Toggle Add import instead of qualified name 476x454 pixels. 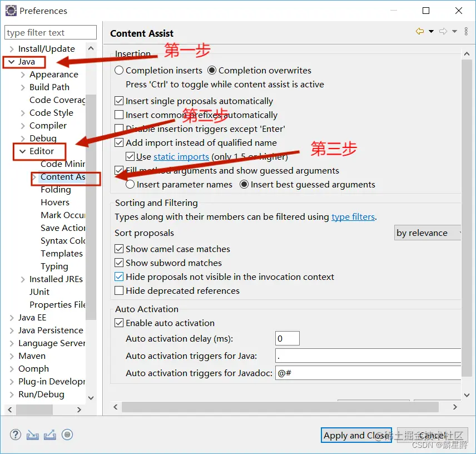tap(119, 143)
